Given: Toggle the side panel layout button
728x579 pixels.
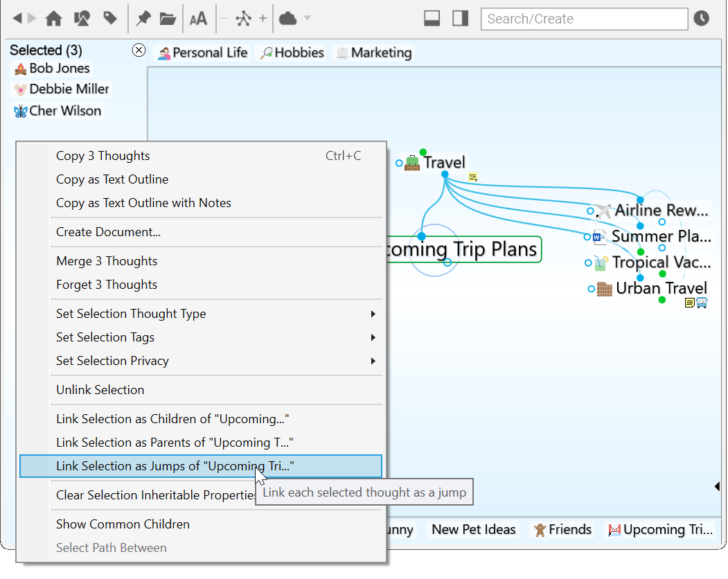Looking at the screenshot, I should (461, 19).
